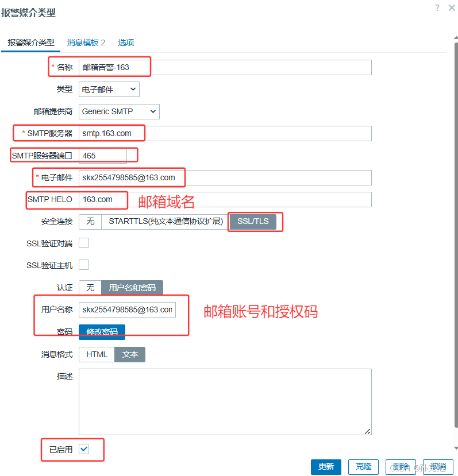This screenshot has width=458, height=476.
Task: Click the 取消 button
Action: 438,467
